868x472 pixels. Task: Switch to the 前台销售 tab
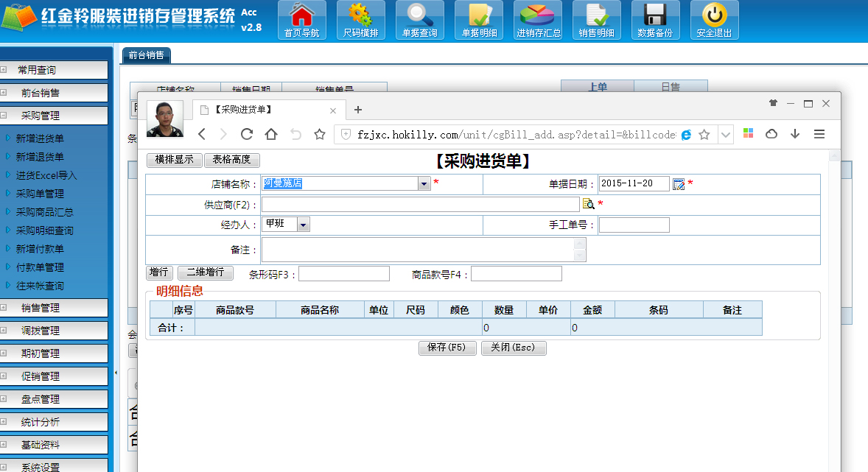point(146,54)
